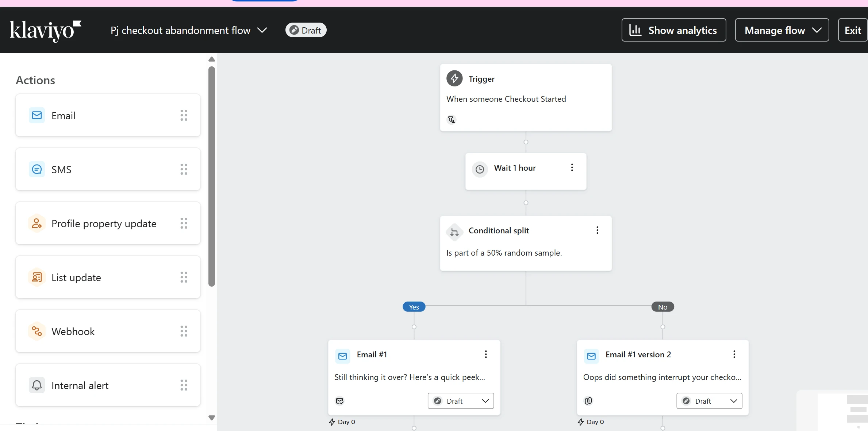The image size is (868, 431).
Task: Click the trigger filter icon
Action: pyautogui.click(x=452, y=120)
